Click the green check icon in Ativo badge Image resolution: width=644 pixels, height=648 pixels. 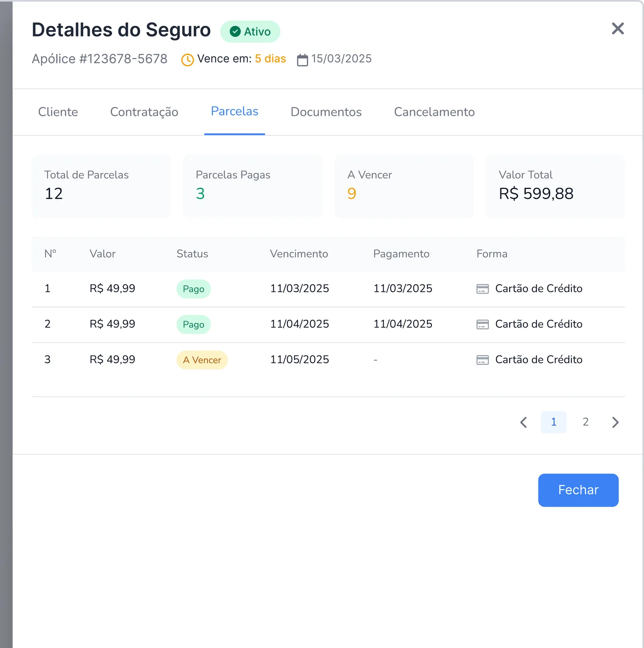pos(235,32)
